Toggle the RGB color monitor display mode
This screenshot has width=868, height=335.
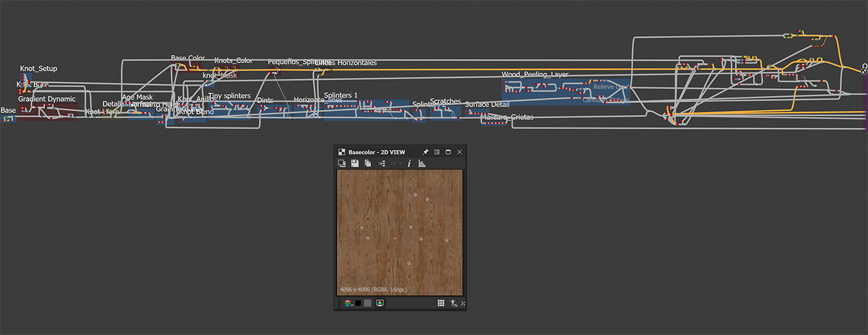pyautogui.click(x=379, y=303)
